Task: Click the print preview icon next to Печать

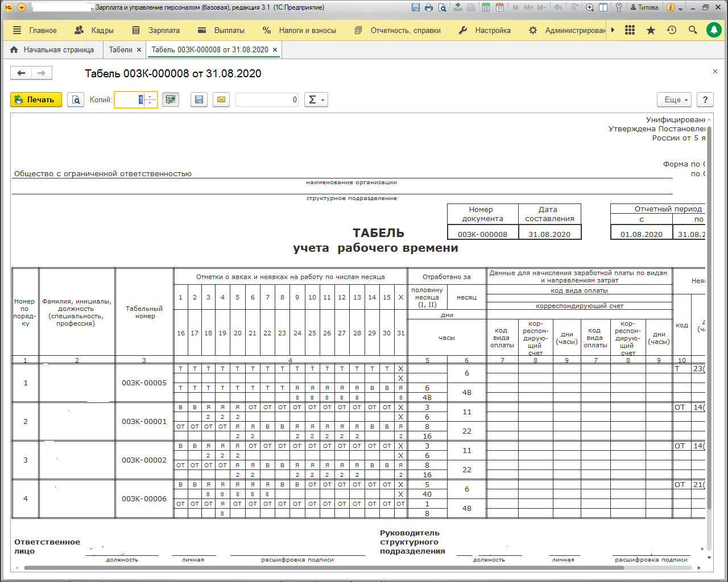Action: tap(76, 100)
